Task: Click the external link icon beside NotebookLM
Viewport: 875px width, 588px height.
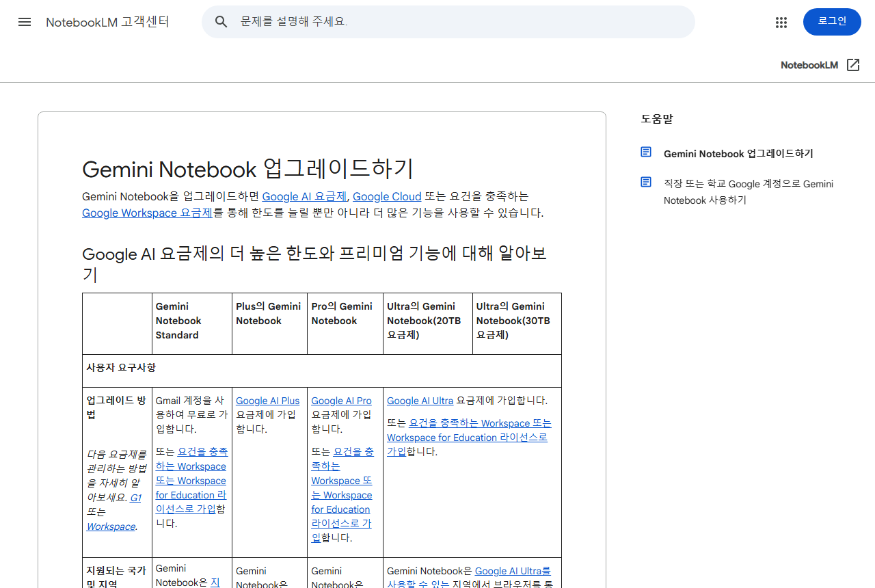Action: click(x=853, y=65)
